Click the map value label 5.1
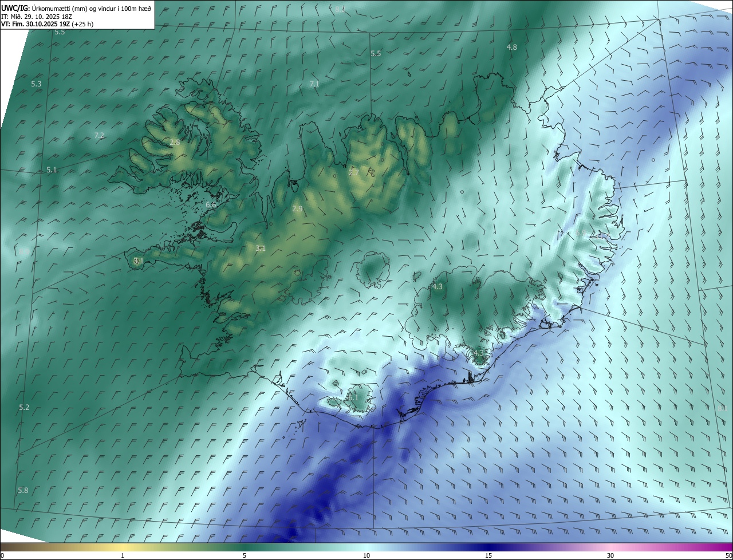This screenshot has width=733, height=560. [x=52, y=170]
